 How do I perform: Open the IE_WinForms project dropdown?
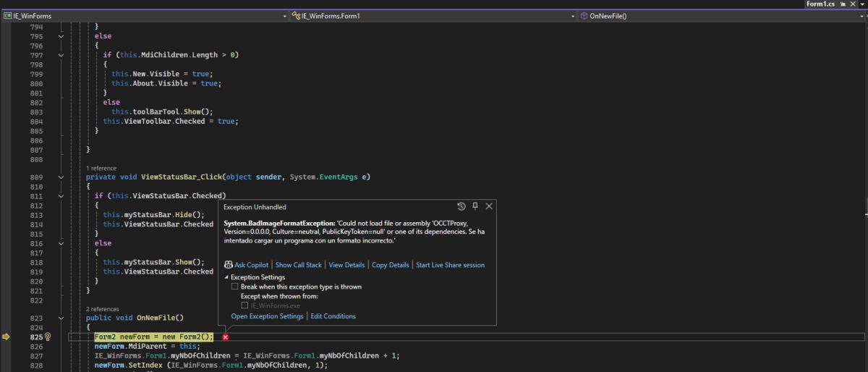point(145,15)
